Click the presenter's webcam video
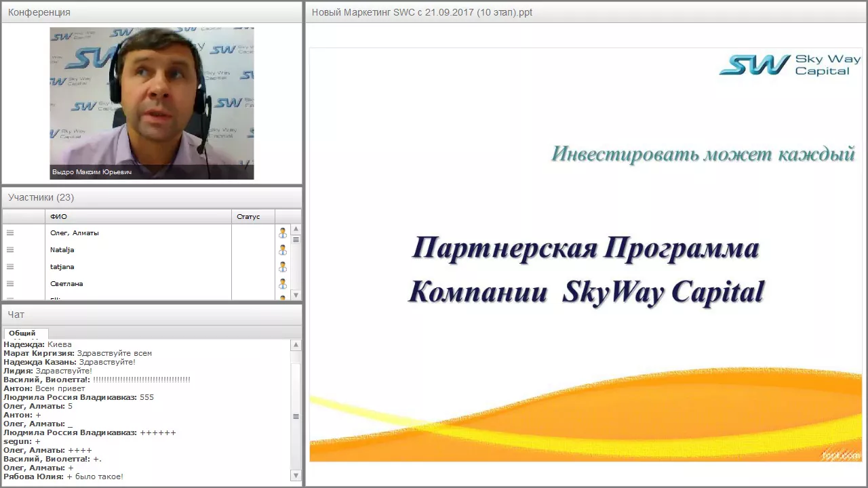 (152, 103)
